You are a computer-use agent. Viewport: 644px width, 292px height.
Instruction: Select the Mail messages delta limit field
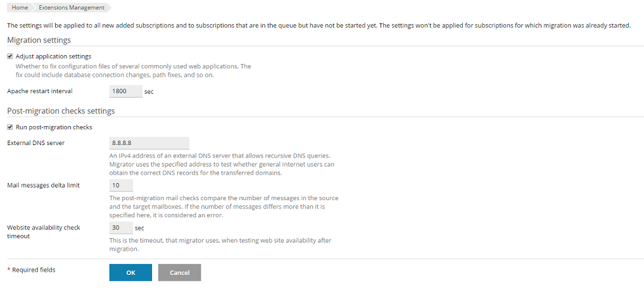click(121, 186)
